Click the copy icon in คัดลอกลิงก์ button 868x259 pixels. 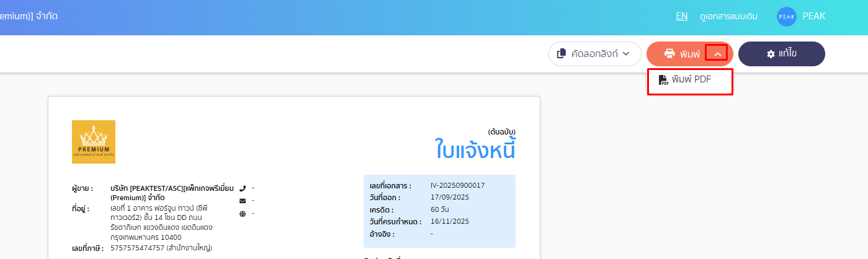pos(562,54)
